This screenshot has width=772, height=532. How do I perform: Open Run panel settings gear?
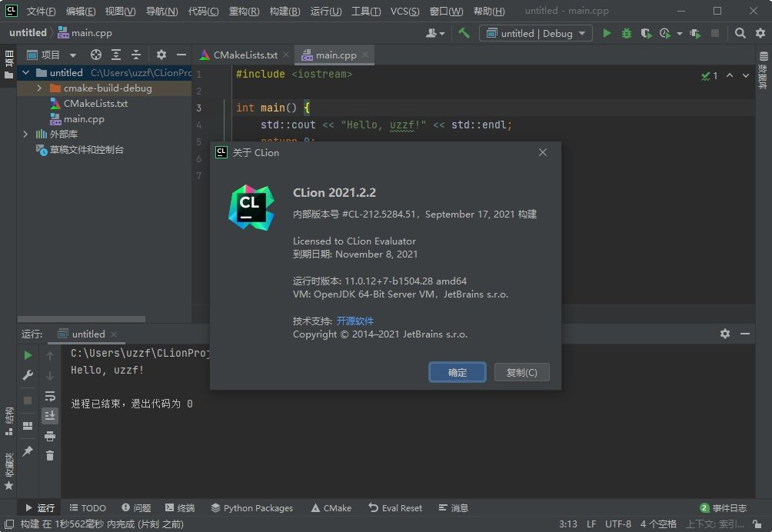tap(725, 334)
